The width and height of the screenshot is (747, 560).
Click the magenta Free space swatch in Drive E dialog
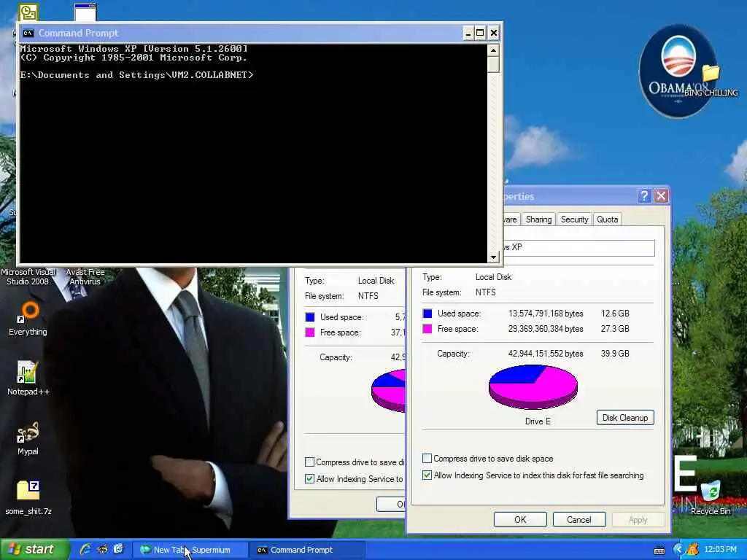pyautogui.click(x=427, y=329)
